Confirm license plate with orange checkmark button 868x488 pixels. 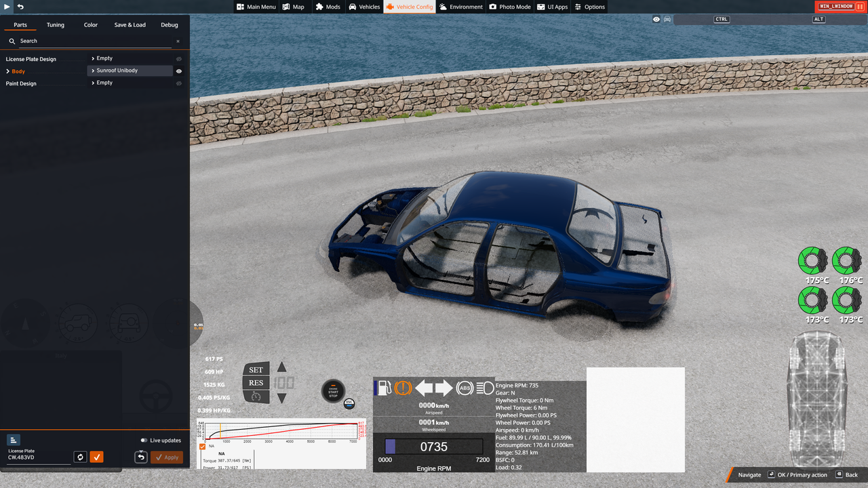tap(97, 457)
